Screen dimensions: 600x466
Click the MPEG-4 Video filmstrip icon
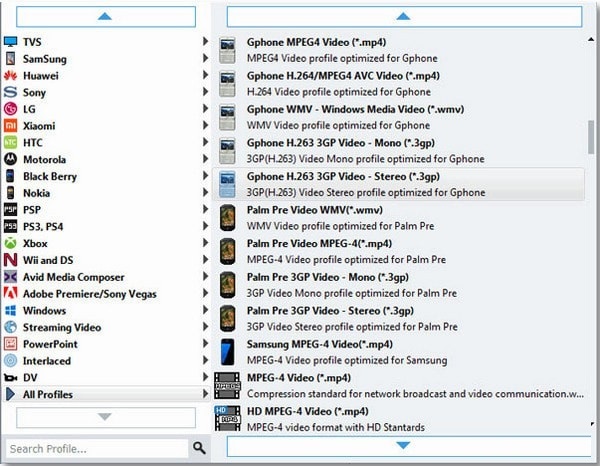pos(227,385)
